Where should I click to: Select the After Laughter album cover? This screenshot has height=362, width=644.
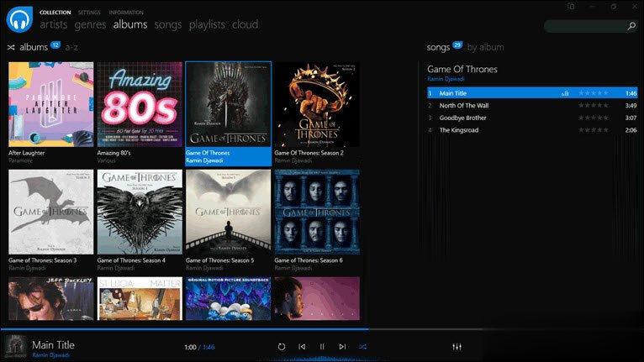coord(51,104)
